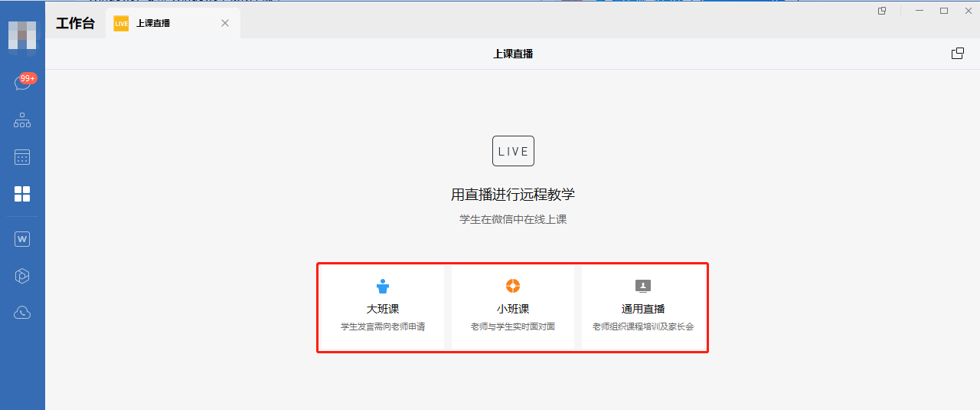Click the blurred user avatar at top left

pos(22,36)
